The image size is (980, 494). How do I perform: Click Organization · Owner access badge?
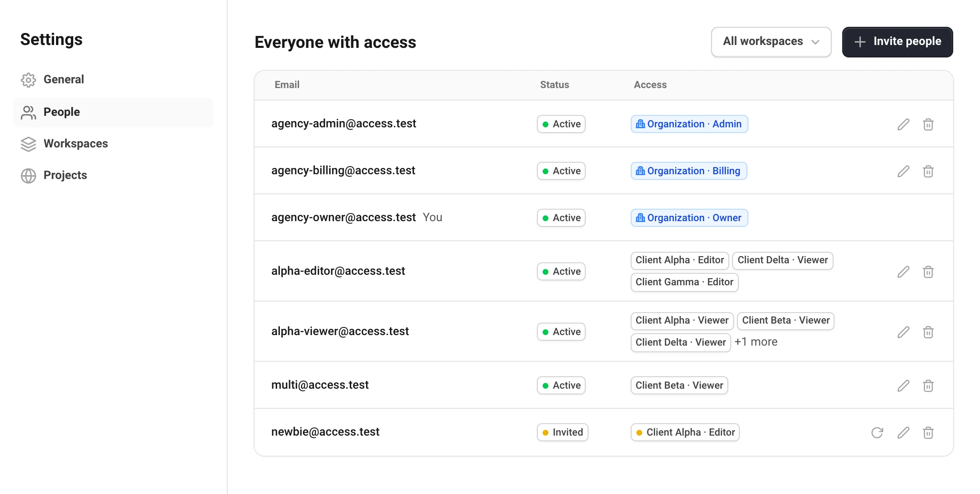tap(689, 218)
